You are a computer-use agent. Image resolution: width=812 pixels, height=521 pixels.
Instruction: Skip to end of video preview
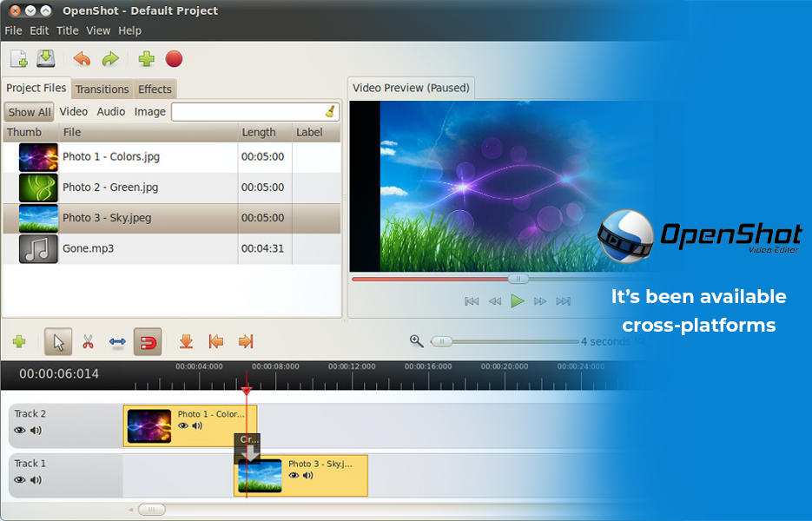pyautogui.click(x=564, y=301)
